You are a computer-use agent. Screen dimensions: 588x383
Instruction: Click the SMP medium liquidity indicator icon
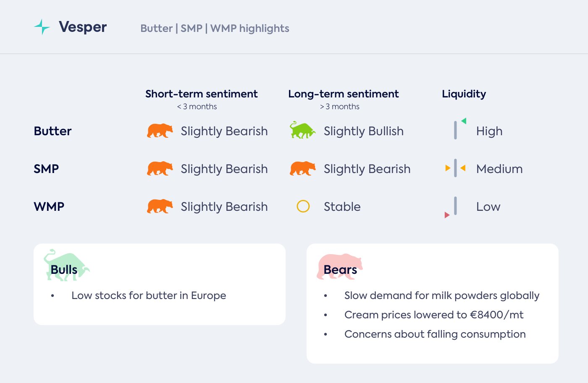(455, 168)
